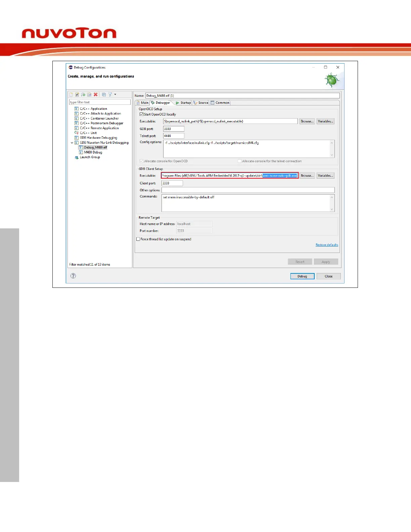This screenshot has width=411, height=532.
Task: Click the C/C++ Unit test icon
Action: pos(77,133)
